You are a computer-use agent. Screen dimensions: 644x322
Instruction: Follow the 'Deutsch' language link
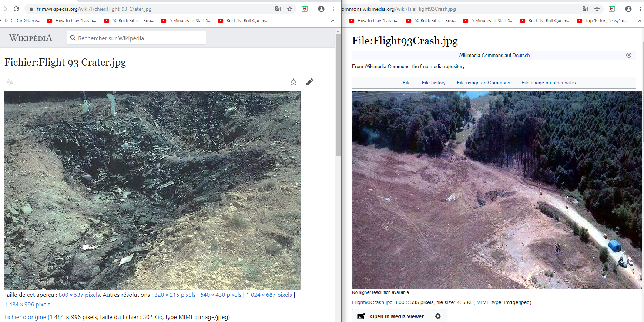[x=521, y=55]
